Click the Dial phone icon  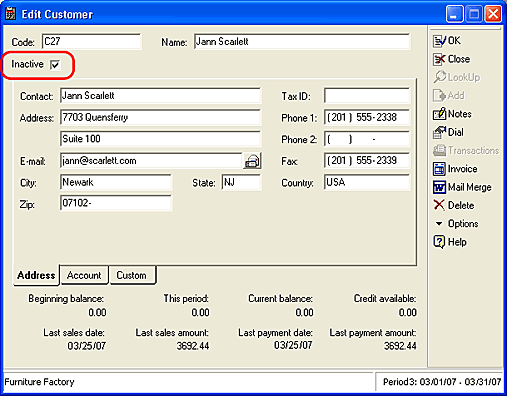pos(439,132)
